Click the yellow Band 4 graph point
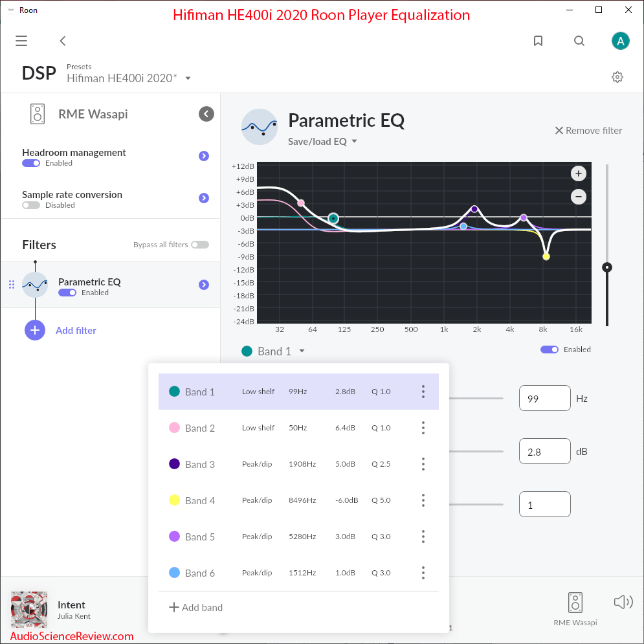This screenshot has width=644, height=644. tap(546, 257)
